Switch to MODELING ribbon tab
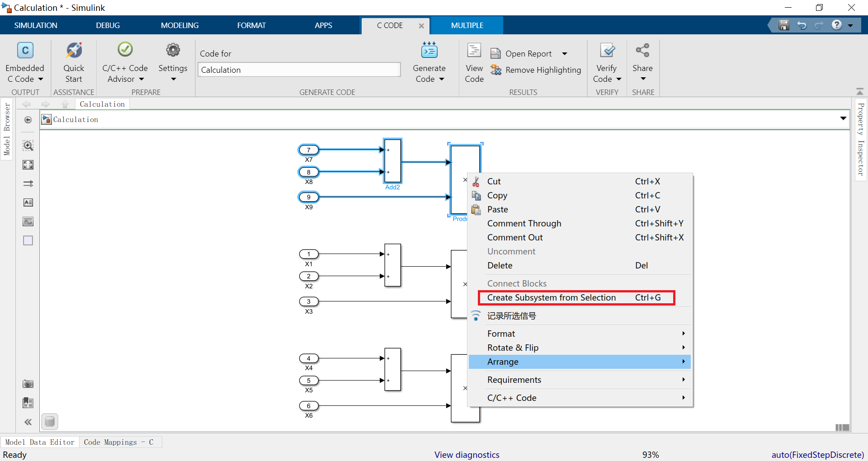This screenshot has height=461, width=868. [x=179, y=25]
